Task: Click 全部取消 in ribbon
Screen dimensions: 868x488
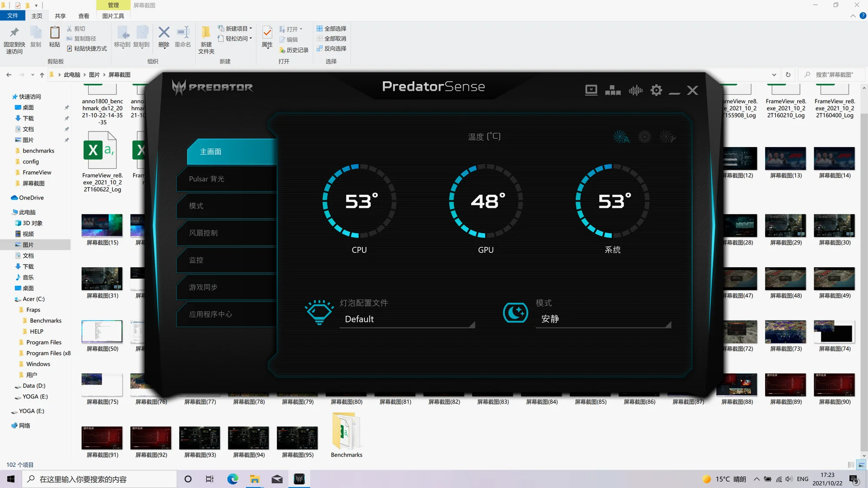Action: coord(332,39)
